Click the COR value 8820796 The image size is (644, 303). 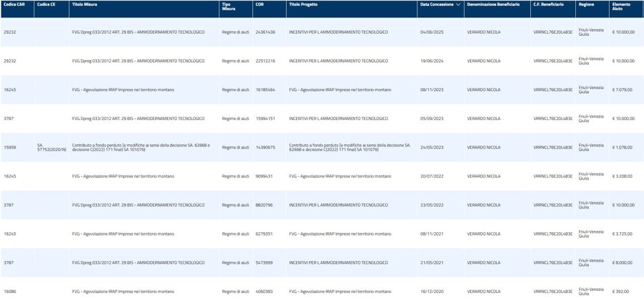pos(264,204)
